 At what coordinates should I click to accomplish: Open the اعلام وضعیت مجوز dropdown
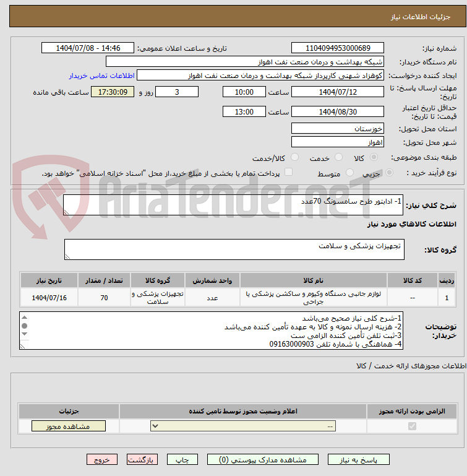click(x=243, y=426)
